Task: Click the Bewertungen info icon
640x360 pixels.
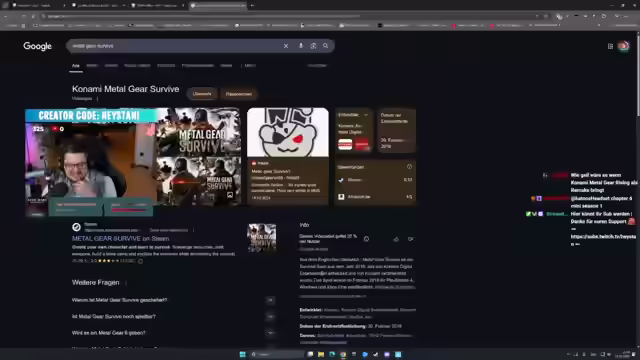Action: pos(409,167)
